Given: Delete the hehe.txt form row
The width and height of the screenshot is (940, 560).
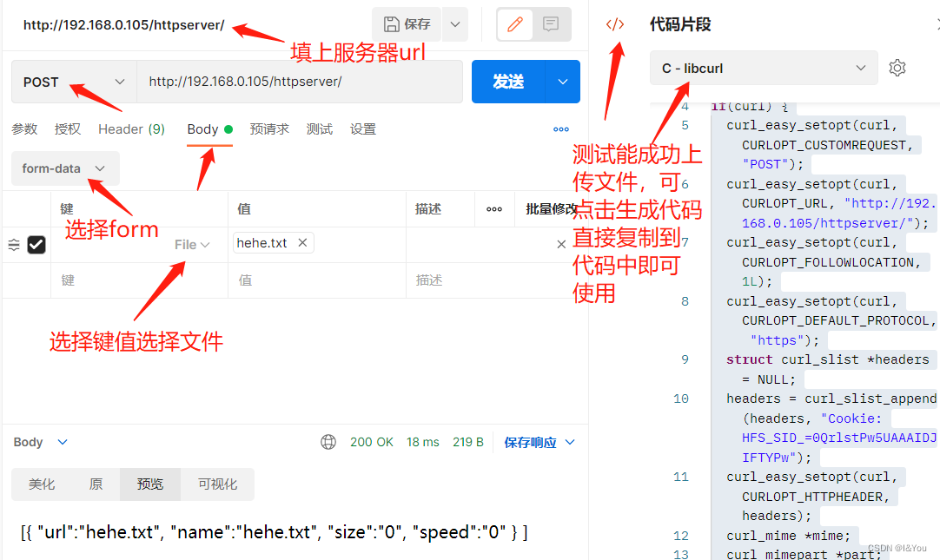Looking at the screenshot, I should click(561, 244).
